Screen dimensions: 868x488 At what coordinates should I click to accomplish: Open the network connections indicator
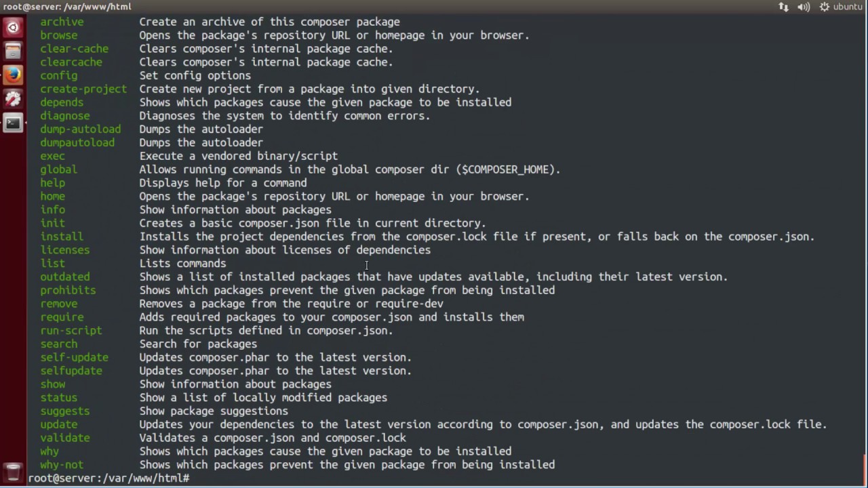(784, 7)
